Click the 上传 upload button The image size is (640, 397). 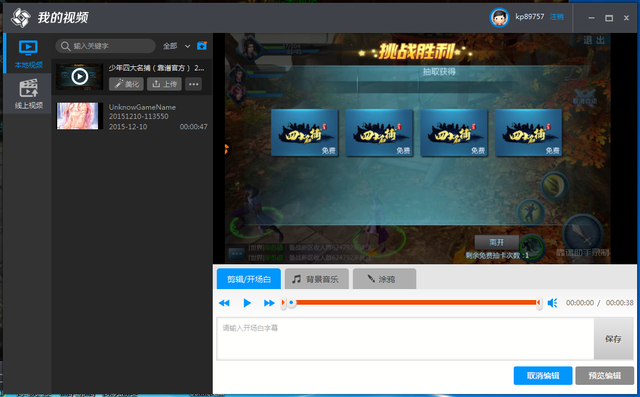click(164, 84)
